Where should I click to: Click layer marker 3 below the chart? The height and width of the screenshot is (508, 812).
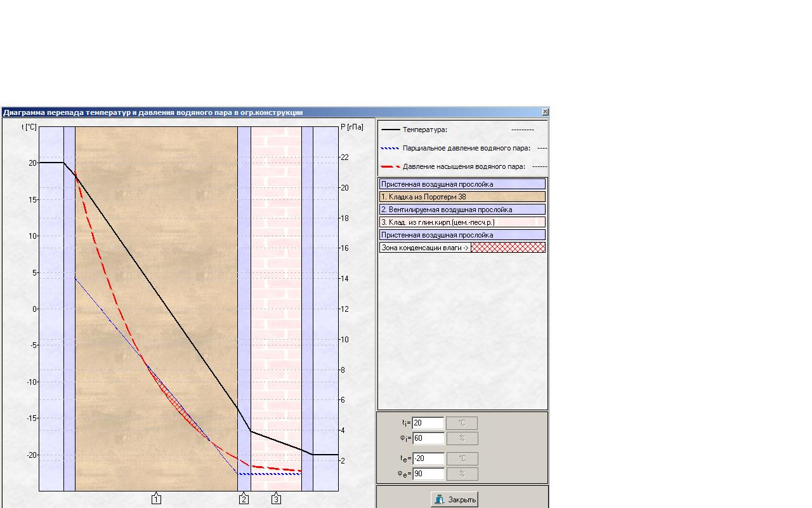(x=276, y=499)
